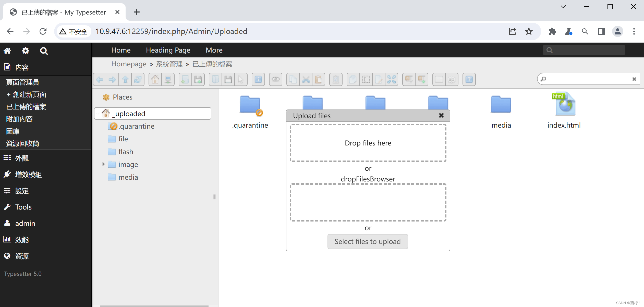Close the Upload files dialog
The image size is (644, 307).
click(x=441, y=115)
